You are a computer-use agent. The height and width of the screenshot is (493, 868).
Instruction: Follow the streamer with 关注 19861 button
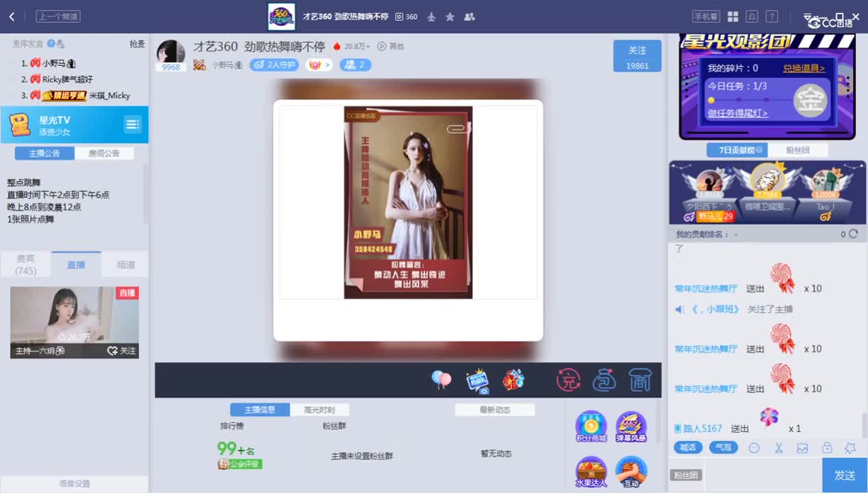click(x=637, y=56)
